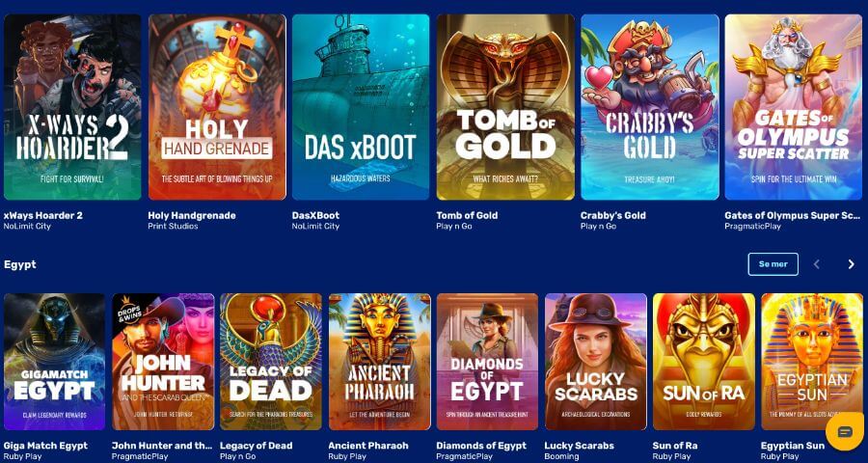Open xWays Hoarder 2 game thumbnail

point(72,107)
